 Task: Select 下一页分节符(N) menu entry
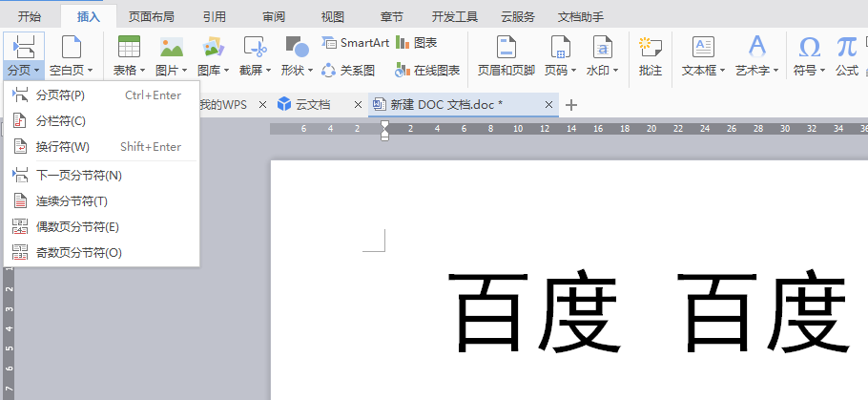[x=101, y=176]
